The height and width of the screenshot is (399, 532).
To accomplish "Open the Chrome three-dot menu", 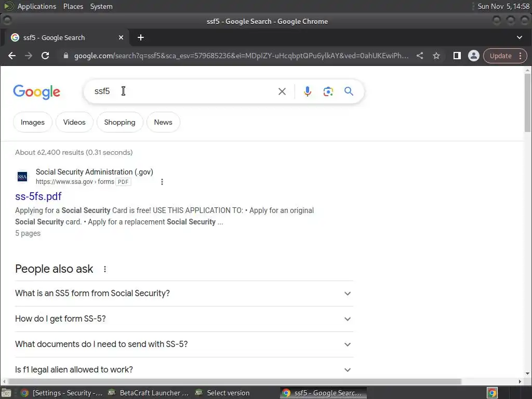I will [521, 56].
